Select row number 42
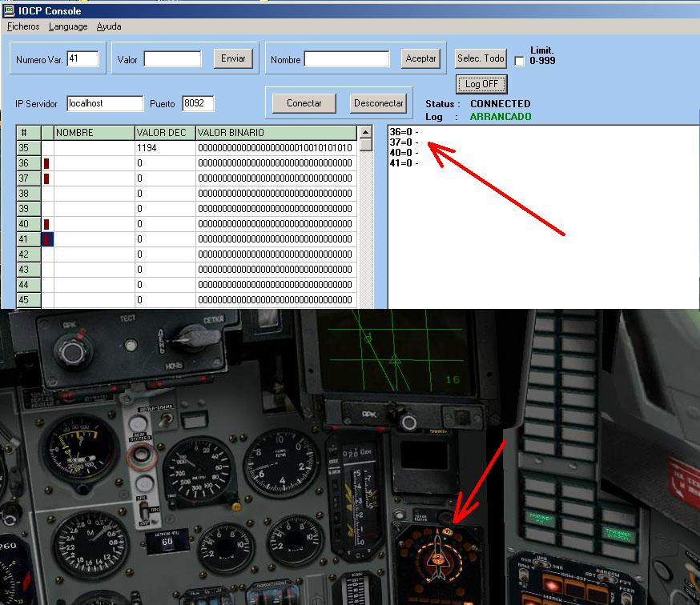Screen dimensions: 700x605 29,254
